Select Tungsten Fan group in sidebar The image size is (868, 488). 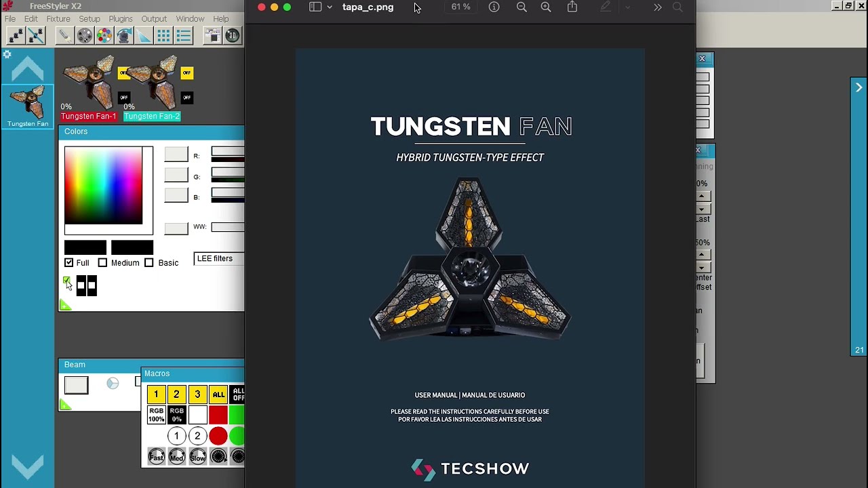click(28, 106)
